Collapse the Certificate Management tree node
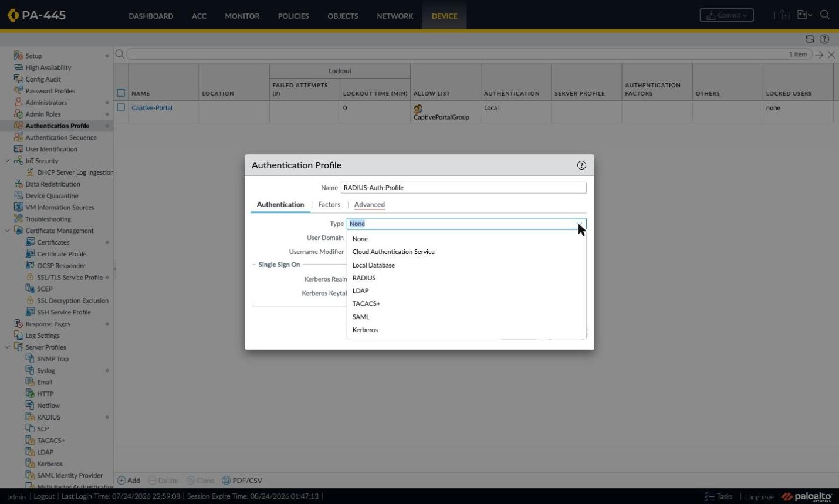839x504 pixels. point(7,231)
